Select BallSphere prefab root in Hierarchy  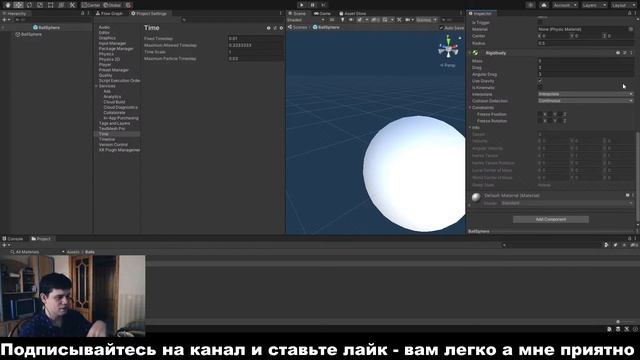coord(46,27)
